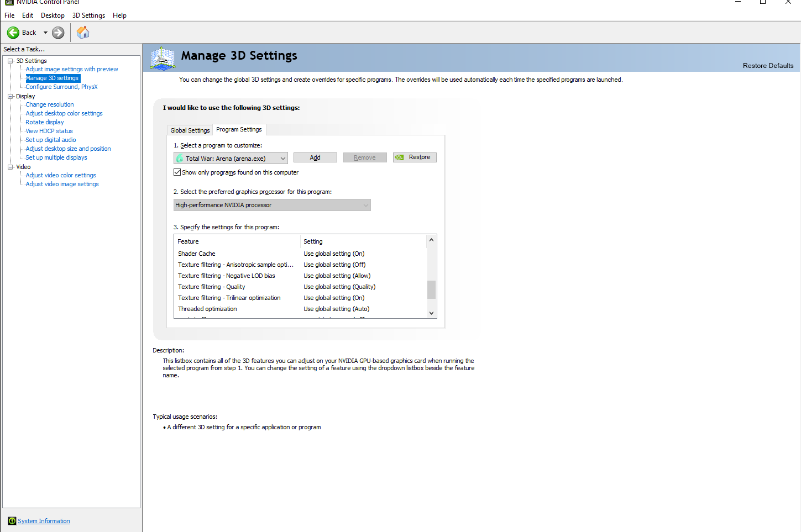The width and height of the screenshot is (801, 532).
Task: Open the Back history dropdown arrow
Action: coord(45,33)
